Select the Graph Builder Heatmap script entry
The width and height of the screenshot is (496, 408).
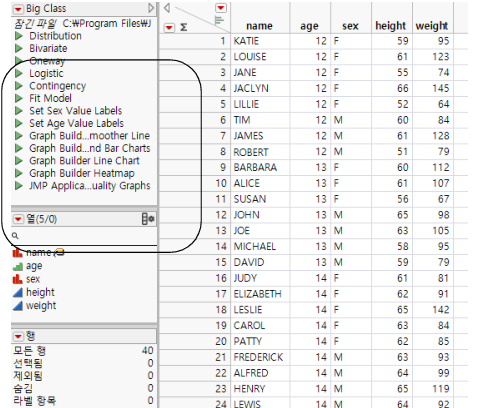click(82, 173)
